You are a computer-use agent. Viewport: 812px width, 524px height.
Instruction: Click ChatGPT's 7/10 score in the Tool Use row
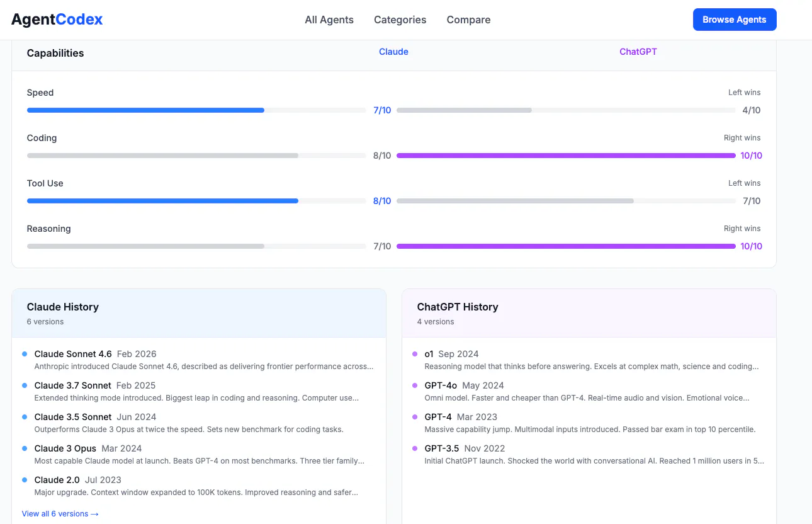pyautogui.click(x=752, y=201)
